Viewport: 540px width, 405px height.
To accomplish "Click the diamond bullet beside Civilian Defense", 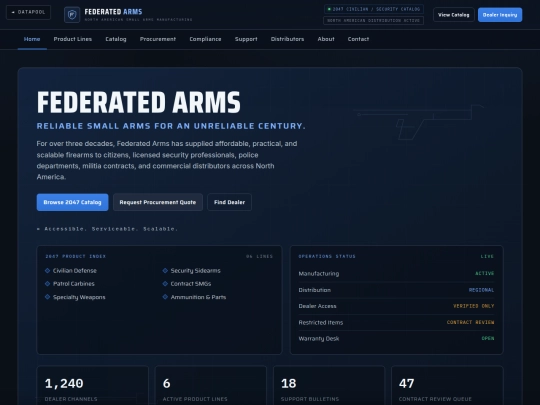I will pos(48,271).
